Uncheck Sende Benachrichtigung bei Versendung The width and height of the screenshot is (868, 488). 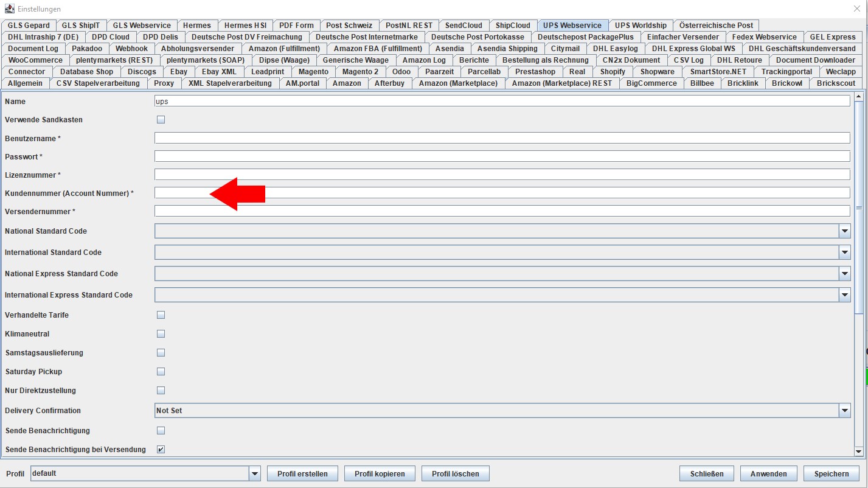(161, 450)
